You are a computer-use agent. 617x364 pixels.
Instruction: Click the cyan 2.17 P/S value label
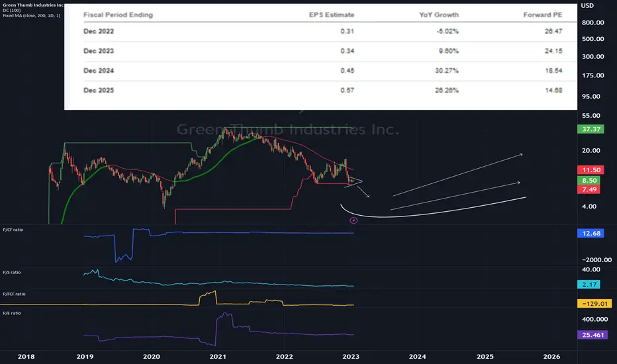589,284
